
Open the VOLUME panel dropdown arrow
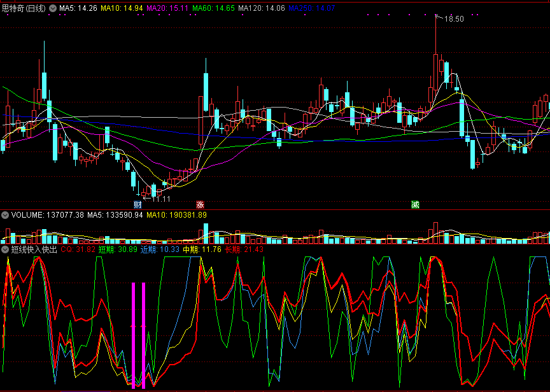(5, 215)
